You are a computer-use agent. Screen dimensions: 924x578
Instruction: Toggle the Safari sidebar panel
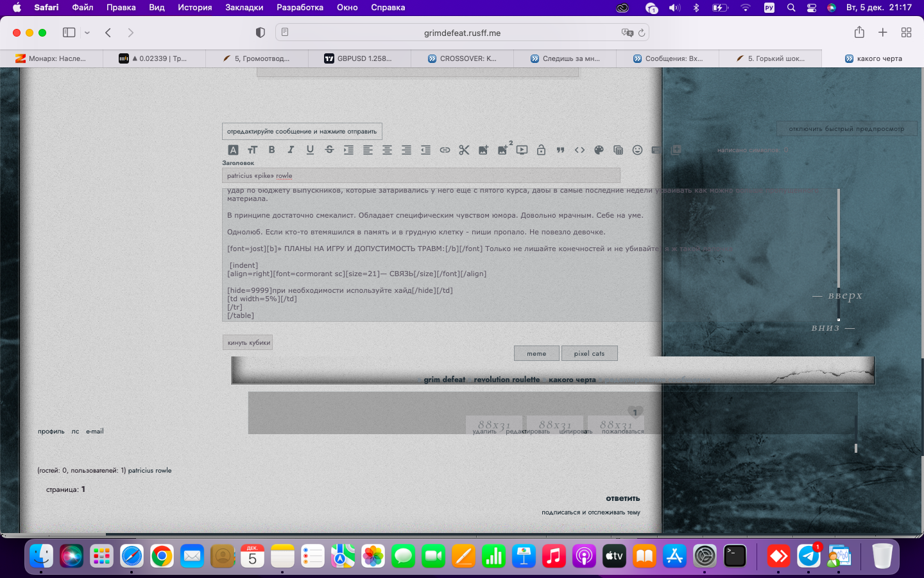click(x=69, y=33)
